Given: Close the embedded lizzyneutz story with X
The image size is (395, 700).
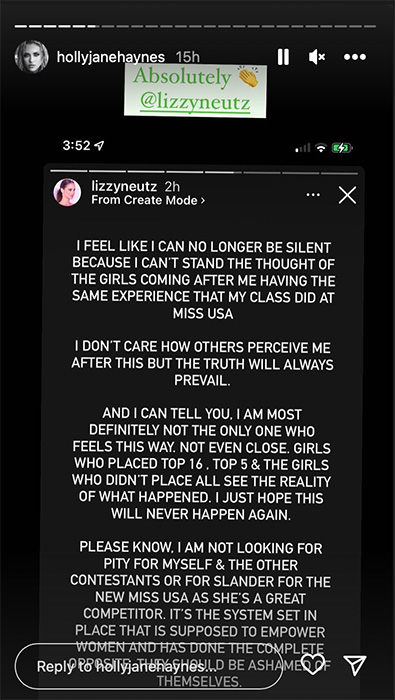Looking at the screenshot, I should coord(347,195).
